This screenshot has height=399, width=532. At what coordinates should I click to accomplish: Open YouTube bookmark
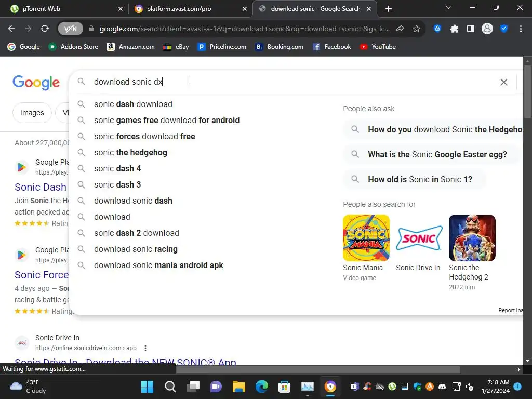378,47
